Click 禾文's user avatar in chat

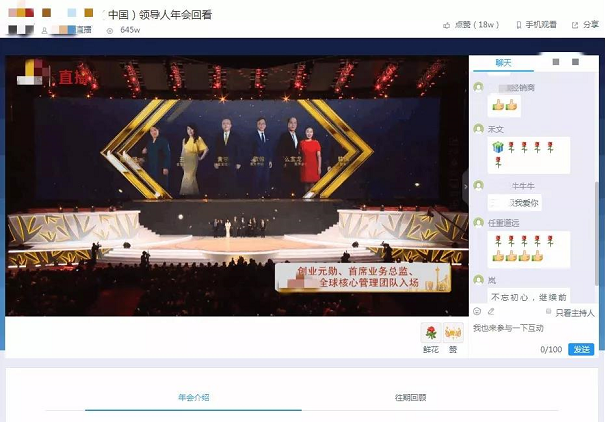tap(478, 130)
